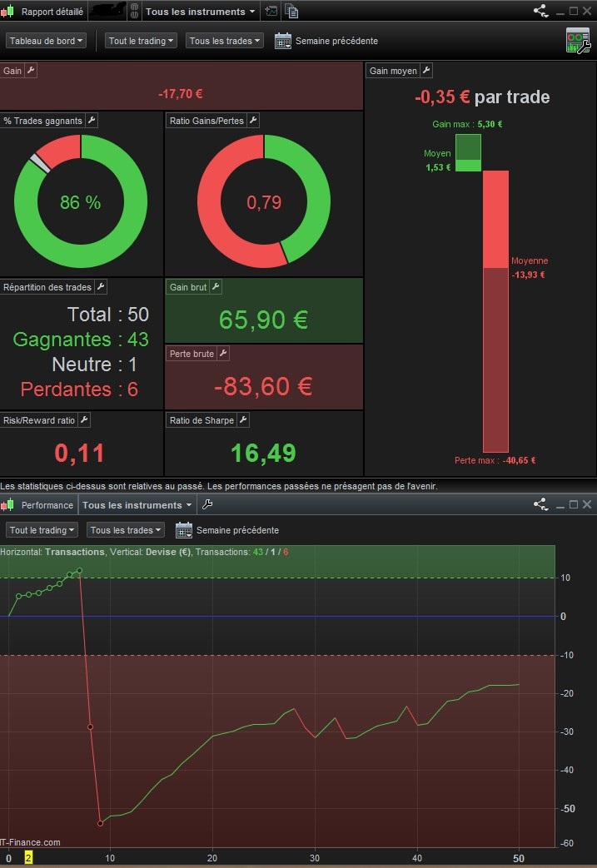The height and width of the screenshot is (868, 597).
Task: Click the yellow marker 2 on x-axis
Action: click(28, 858)
